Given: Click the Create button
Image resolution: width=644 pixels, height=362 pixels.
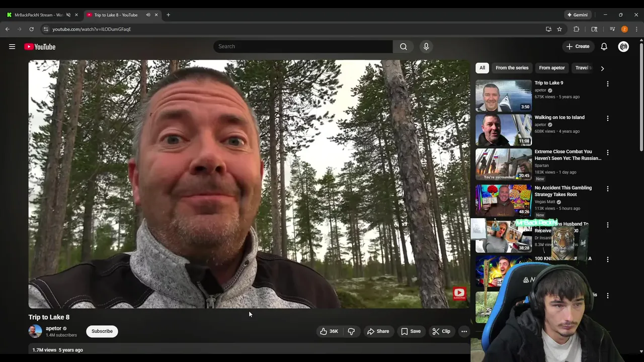Looking at the screenshot, I should [x=578, y=46].
